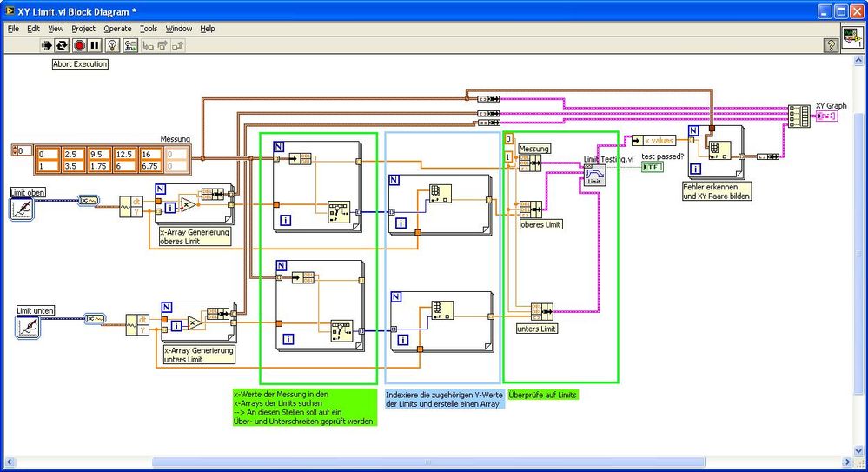This screenshot has height=472, width=868.
Task: Select Get Waveform Components node for unters Limit
Action: (x=137, y=324)
